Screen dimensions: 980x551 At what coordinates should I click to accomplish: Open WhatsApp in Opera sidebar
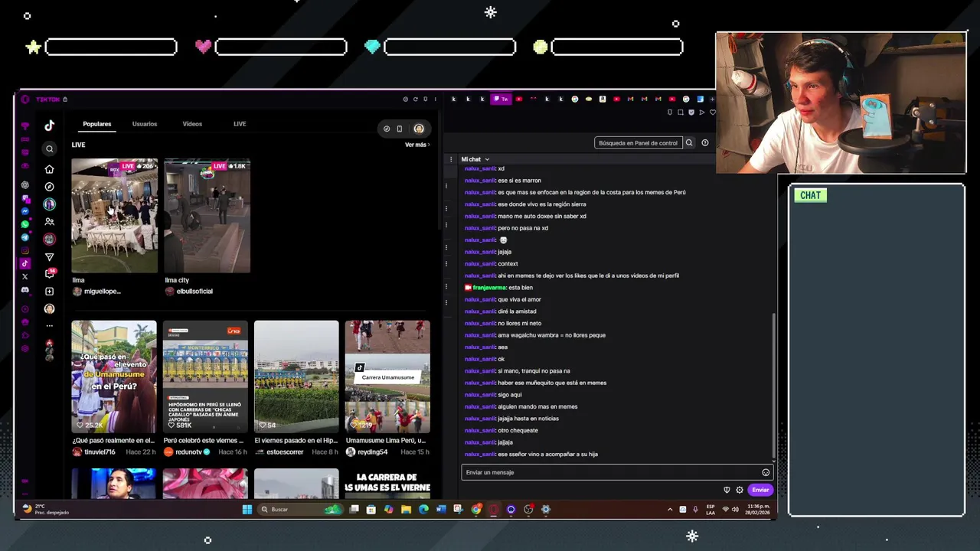click(x=25, y=224)
